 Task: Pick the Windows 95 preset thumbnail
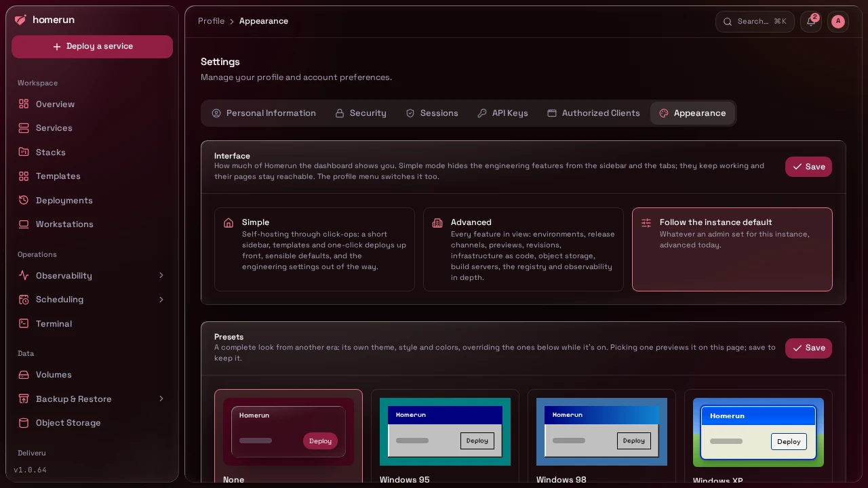coord(445,432)
